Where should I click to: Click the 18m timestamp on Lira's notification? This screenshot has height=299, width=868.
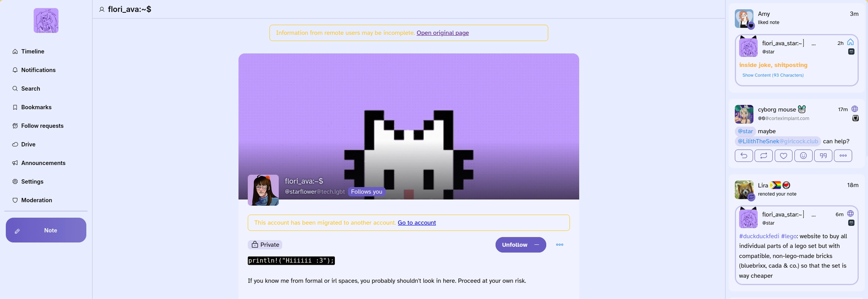click(853, 185)
